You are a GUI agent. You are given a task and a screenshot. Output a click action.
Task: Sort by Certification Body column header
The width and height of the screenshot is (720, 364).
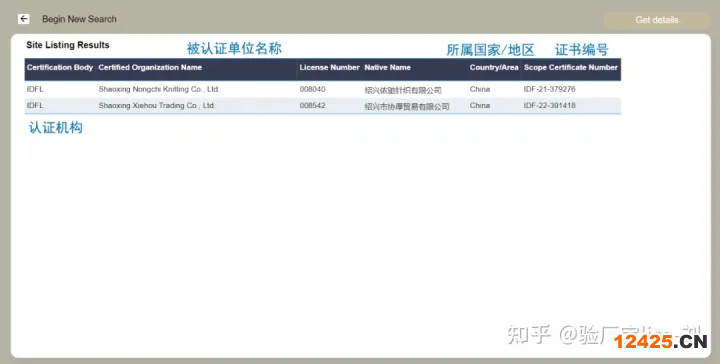(x=60, y=67)
